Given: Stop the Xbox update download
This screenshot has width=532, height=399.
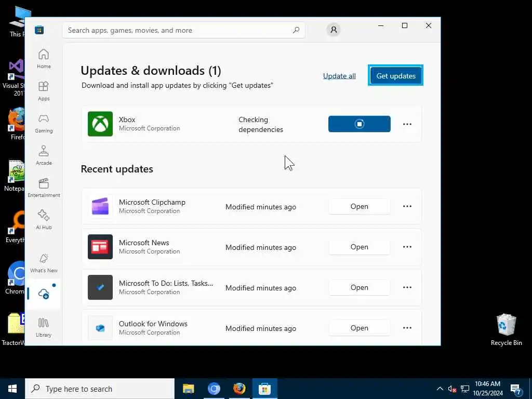Looking at the screenshot, I should (x=360, y=124).
